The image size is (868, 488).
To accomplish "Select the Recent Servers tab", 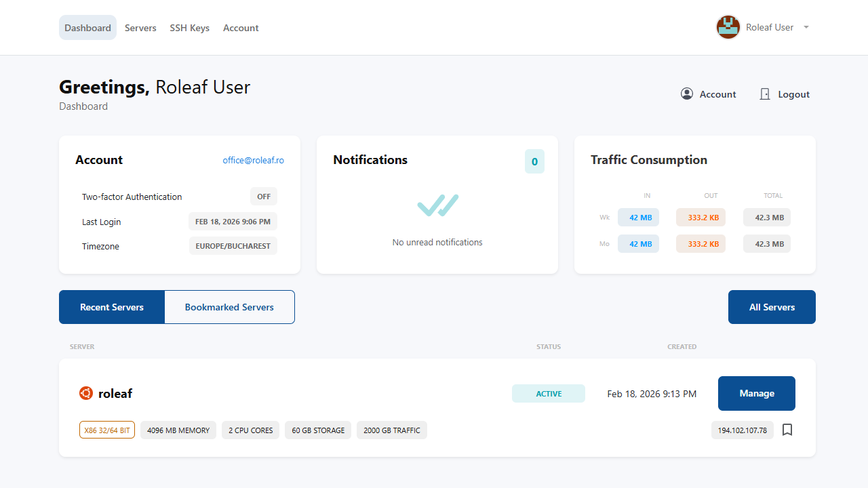I will pos(112,306).
